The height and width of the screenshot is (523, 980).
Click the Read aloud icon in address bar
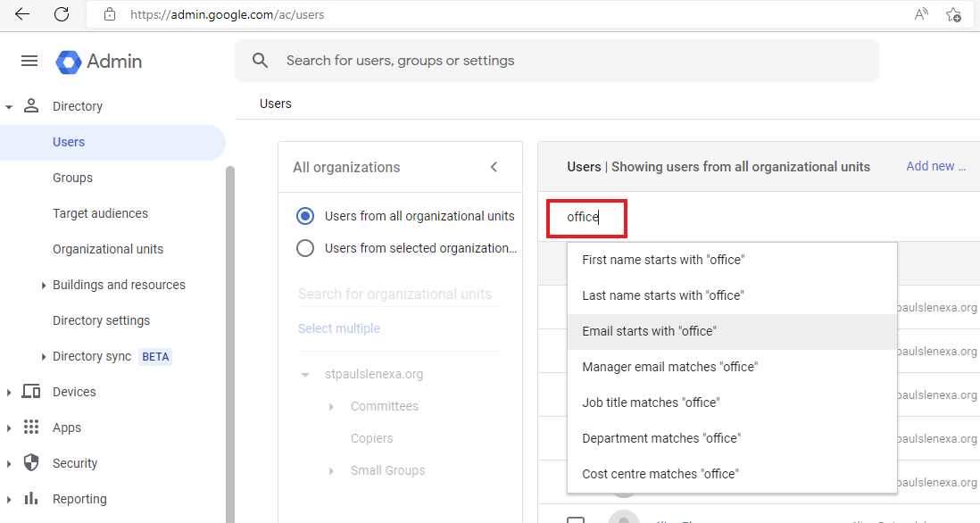(x=921, y=14)
